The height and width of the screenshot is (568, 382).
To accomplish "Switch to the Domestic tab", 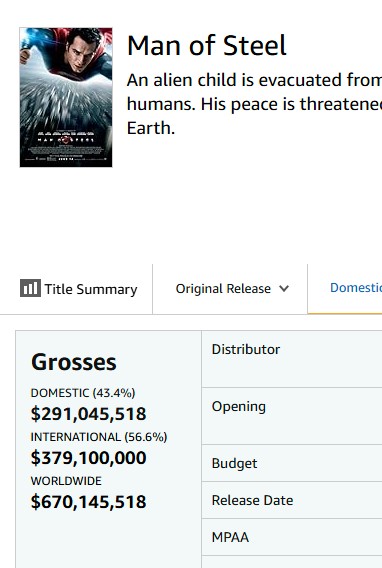I will (356, 288).
